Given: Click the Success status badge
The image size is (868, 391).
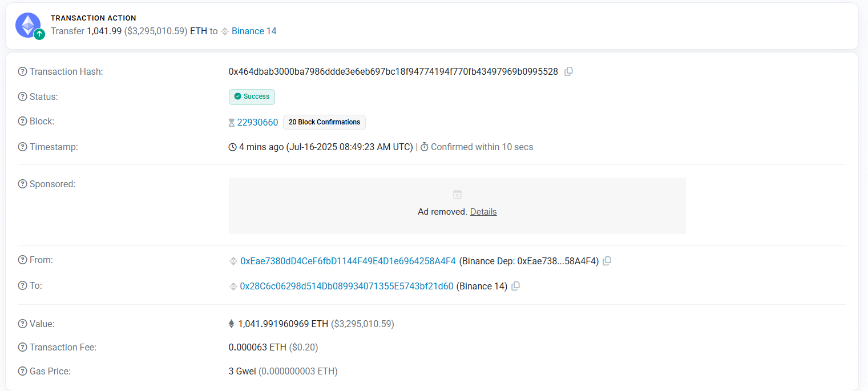Looking at the screenshot, I should click(x=252, y=96).
